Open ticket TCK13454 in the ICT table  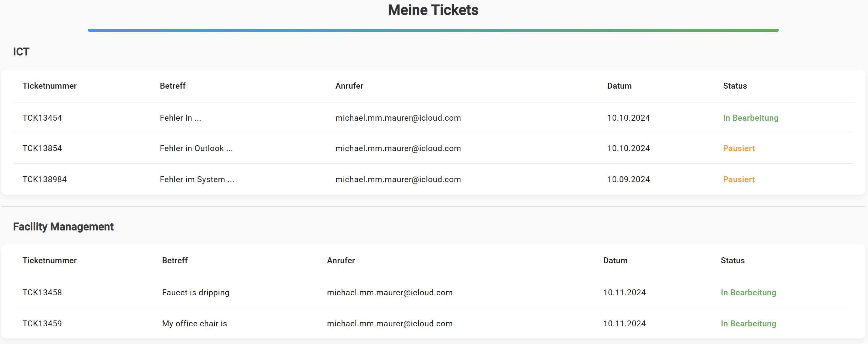click(42, 118)
